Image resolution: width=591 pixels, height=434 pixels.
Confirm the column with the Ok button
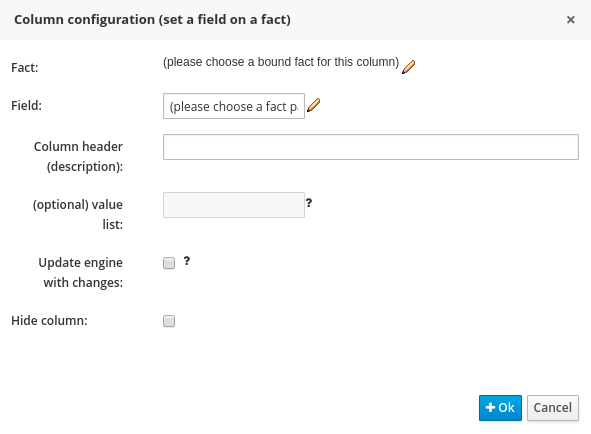click(x=500, y=408)
